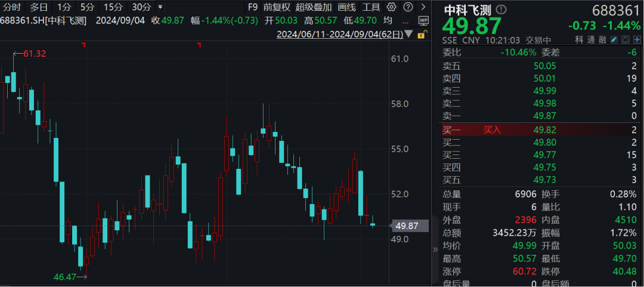Collapse the side panel with the double chevron
Screen dimensions: 644x287
435,249
